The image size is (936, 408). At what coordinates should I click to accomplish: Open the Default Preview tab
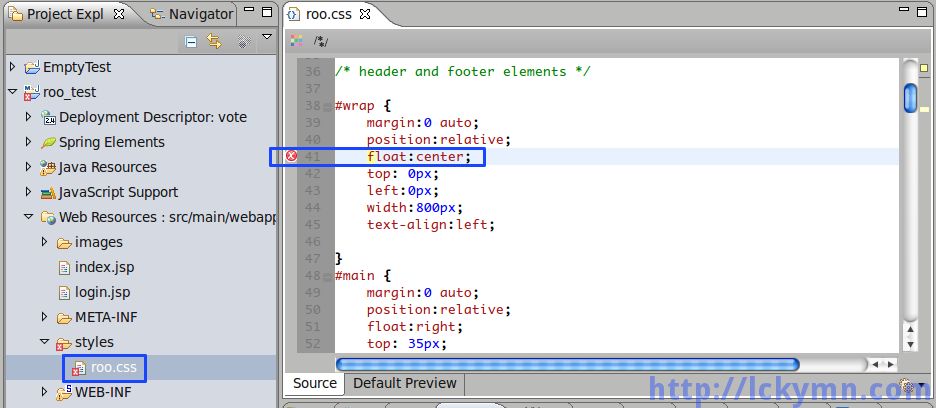405,384
